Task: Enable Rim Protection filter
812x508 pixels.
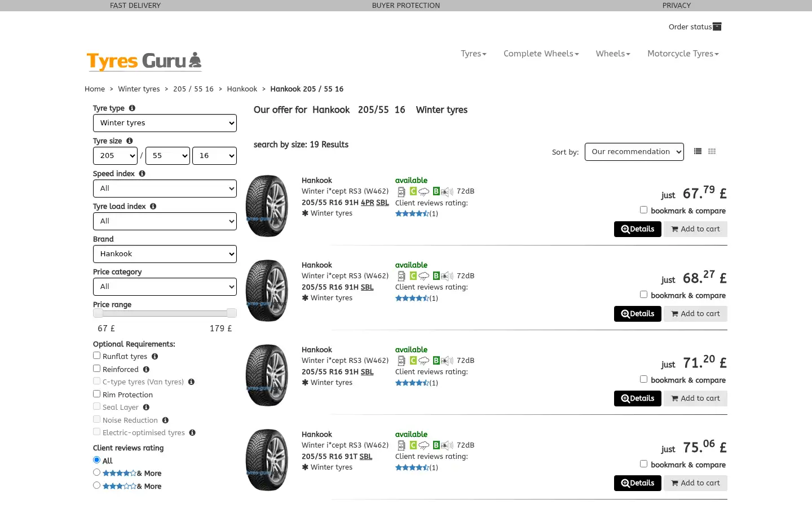Action: point(96,394)
